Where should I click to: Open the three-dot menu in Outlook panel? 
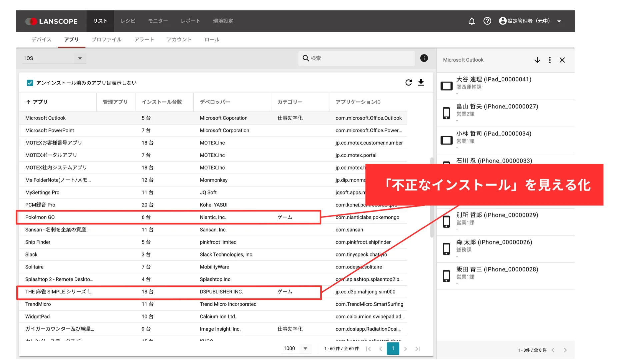(x=550, y=60)
